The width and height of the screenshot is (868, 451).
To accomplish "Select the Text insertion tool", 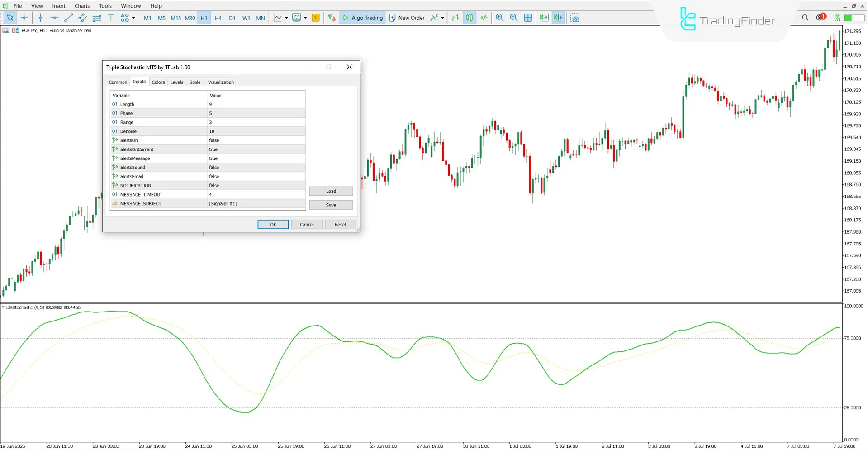I will [111, 18].
